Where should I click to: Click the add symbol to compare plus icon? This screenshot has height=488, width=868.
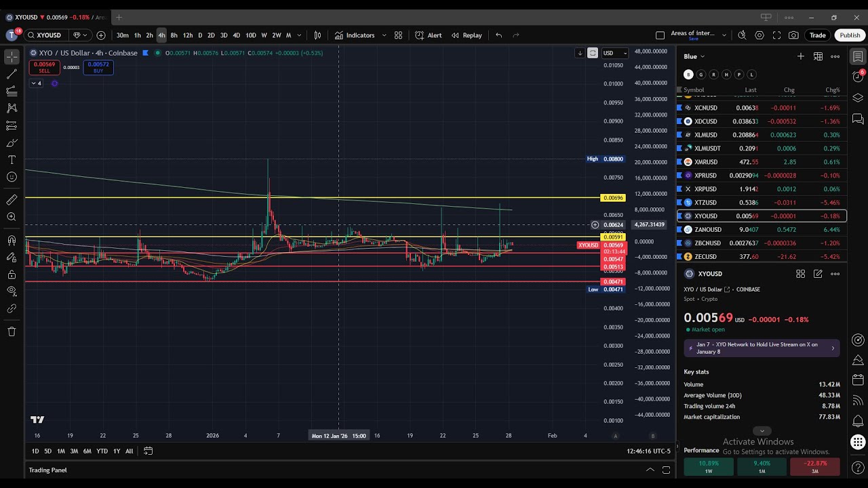point(101,35)
